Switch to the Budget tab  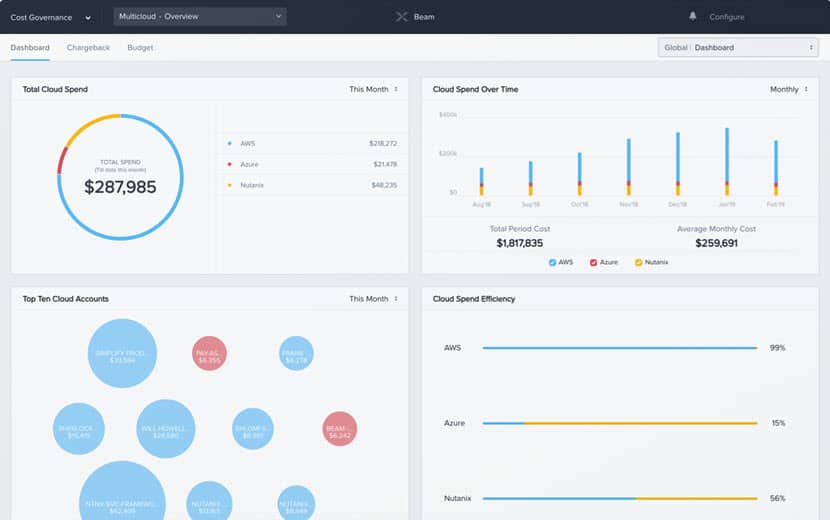pyautogui.click(x=140, y=48)
